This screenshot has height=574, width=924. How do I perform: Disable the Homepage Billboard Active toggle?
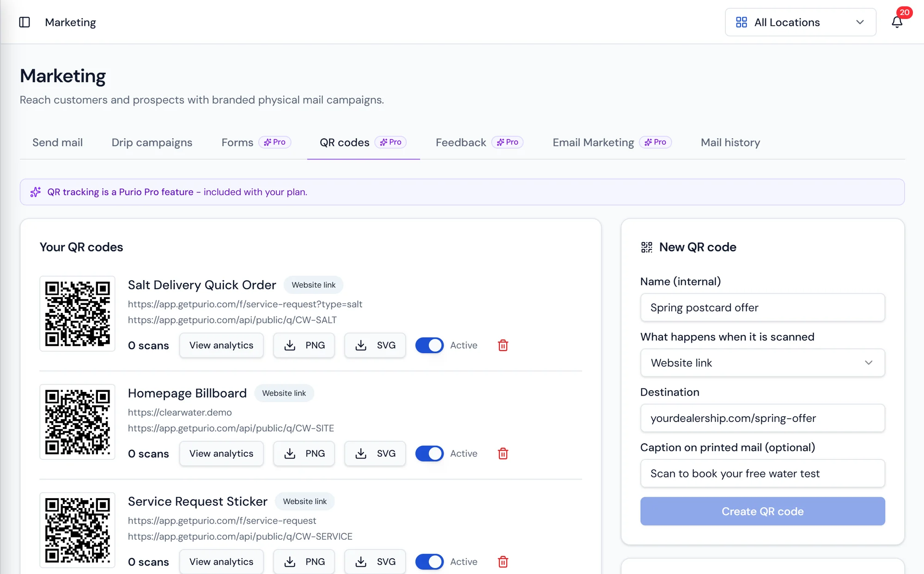coord(429,453)
